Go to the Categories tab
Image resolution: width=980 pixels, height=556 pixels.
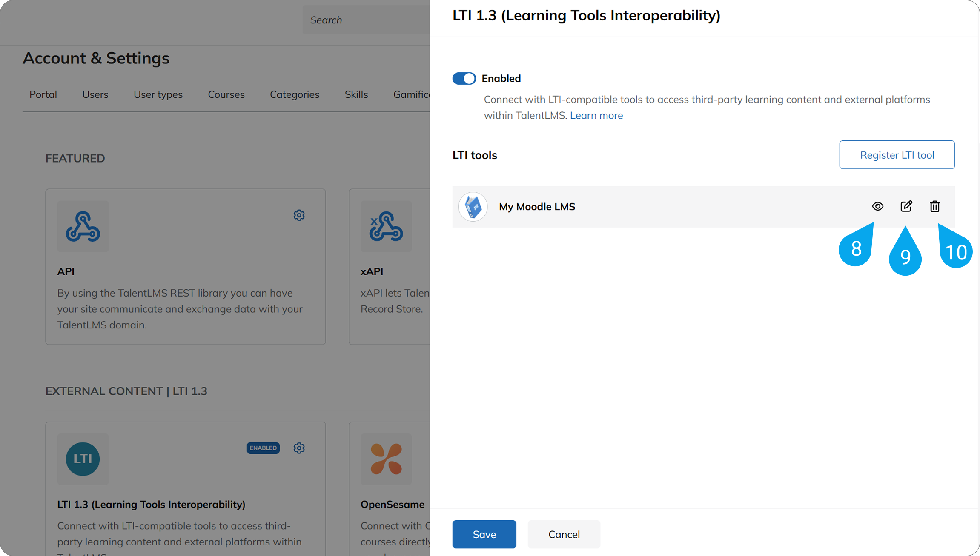click(x=295, y=94)
